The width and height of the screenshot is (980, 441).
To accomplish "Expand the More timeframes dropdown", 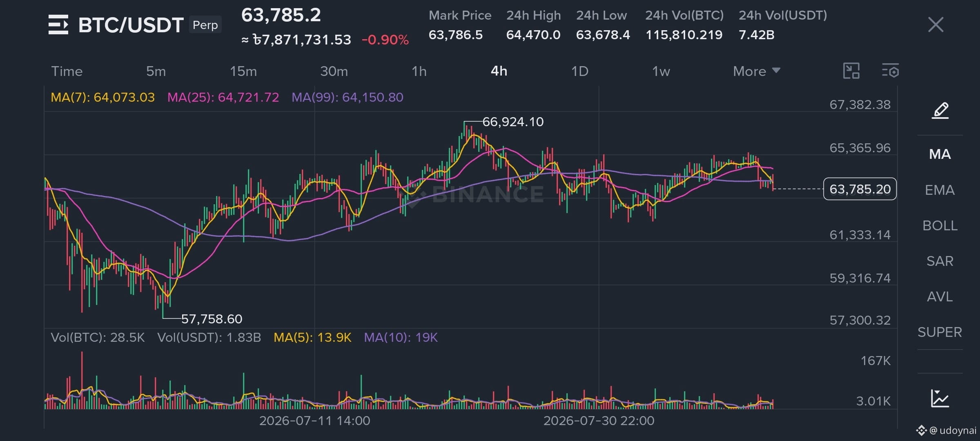I will click(x=757, y=71).
